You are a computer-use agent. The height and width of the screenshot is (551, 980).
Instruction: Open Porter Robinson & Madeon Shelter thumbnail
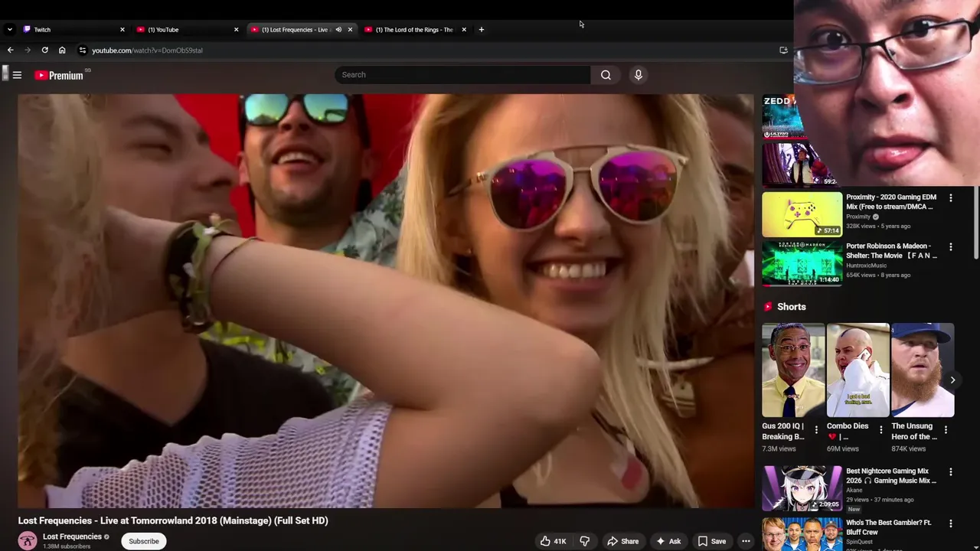tap(802, 263)
